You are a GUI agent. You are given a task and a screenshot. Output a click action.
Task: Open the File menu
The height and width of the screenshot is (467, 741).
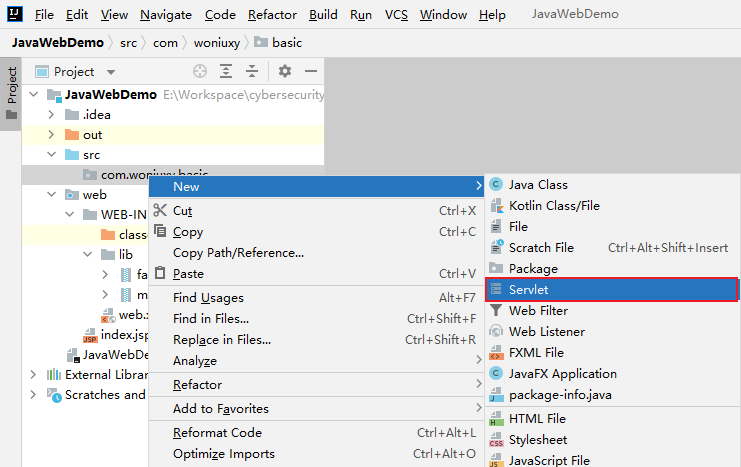coord(44,15)
